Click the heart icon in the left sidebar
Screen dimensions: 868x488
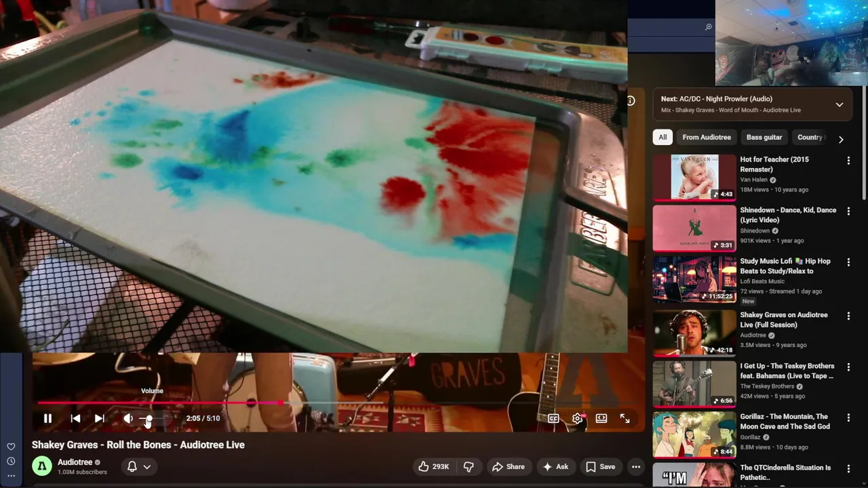[x=11, y=447]
